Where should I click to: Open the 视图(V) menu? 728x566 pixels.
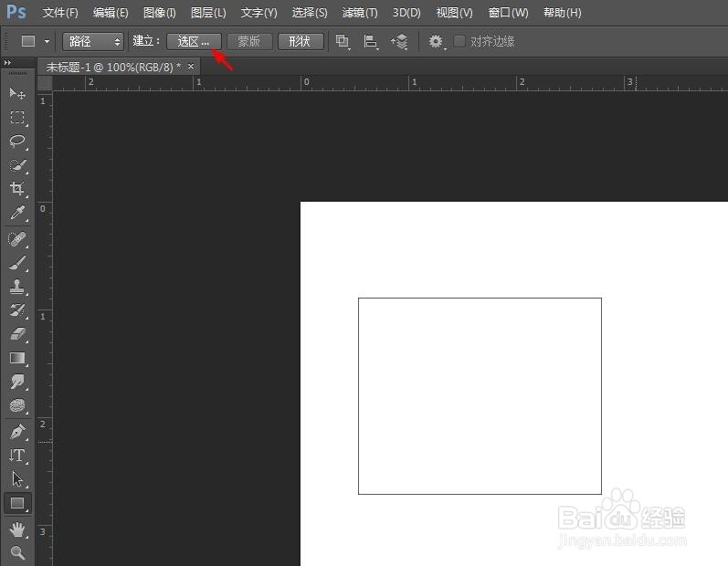(455, 13)
